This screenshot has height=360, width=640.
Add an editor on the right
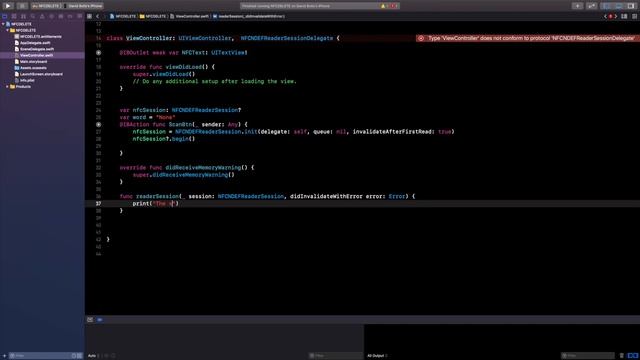click(635, 16)
